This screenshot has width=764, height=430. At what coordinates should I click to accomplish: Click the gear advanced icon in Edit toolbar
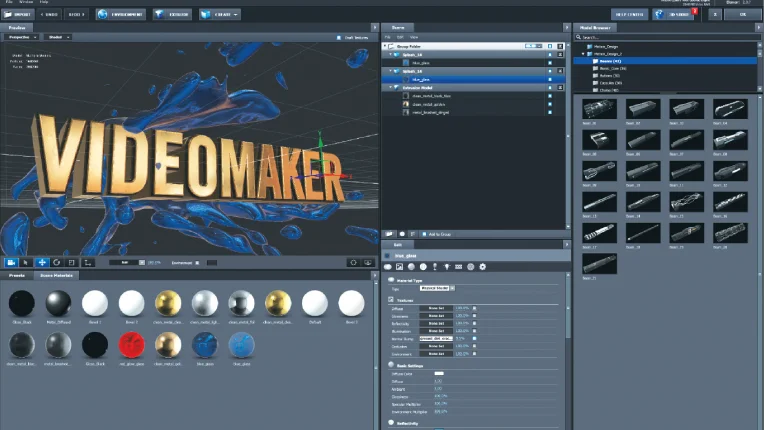[x=482, y=267]
